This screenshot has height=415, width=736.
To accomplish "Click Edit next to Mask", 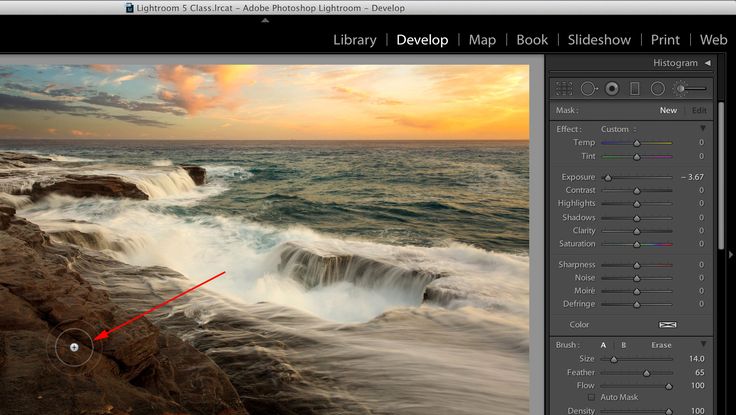I will [699, 110].
